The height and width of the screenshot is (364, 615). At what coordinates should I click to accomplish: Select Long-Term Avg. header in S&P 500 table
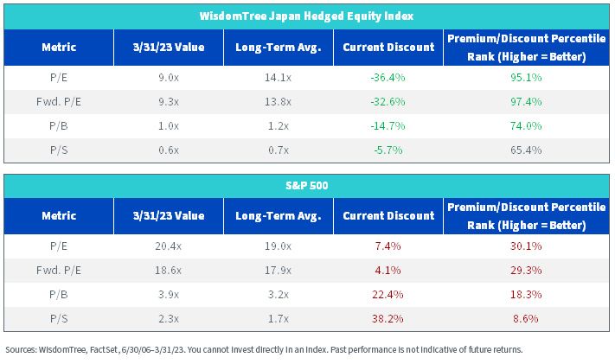click(279, 216)
